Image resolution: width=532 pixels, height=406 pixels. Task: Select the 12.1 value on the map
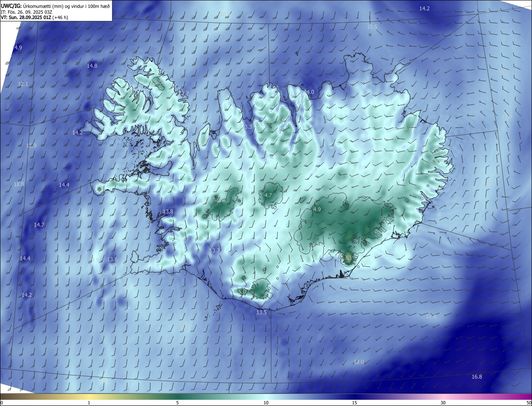point(23,84)
